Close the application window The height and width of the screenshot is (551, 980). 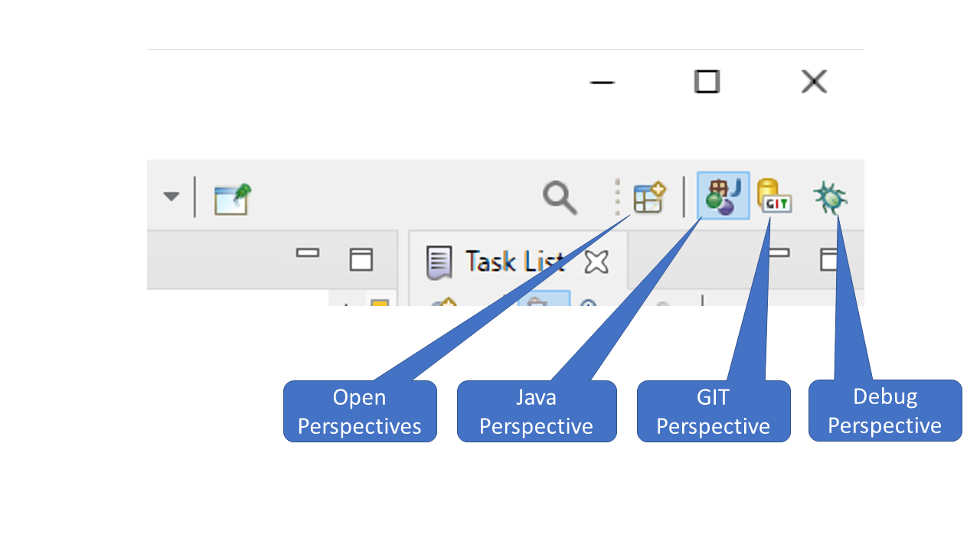(814, 81)
